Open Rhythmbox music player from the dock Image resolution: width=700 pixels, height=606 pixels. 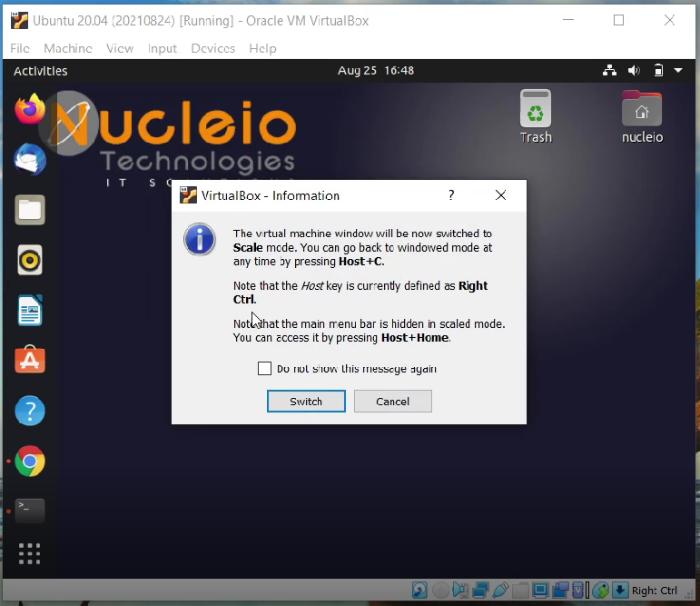[x=29, y=260]
